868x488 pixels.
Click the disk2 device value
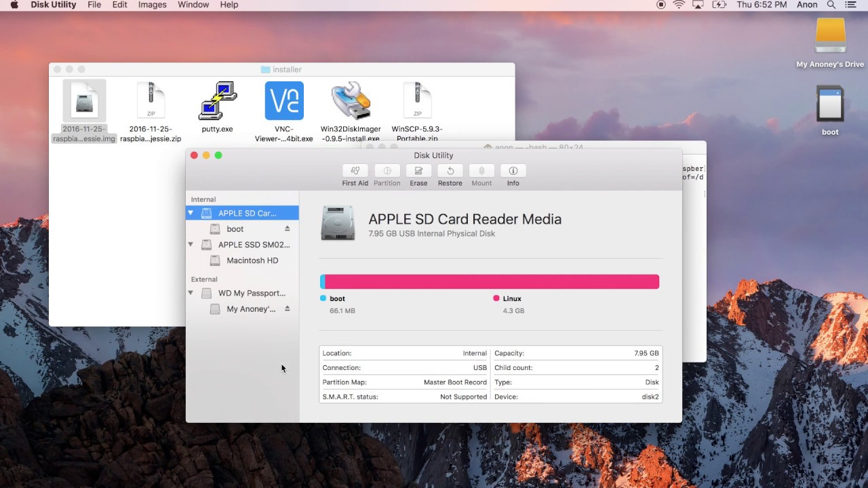(650, 397)
